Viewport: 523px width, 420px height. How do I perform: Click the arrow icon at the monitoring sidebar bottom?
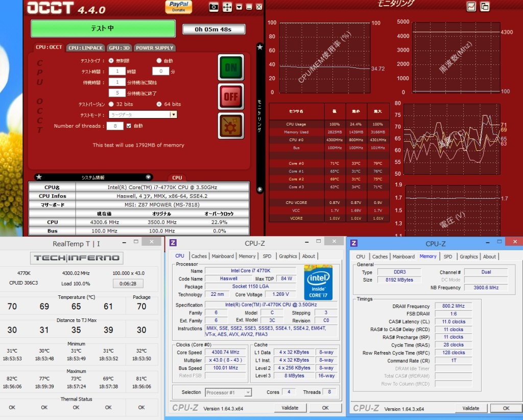[x=260, y=190]
